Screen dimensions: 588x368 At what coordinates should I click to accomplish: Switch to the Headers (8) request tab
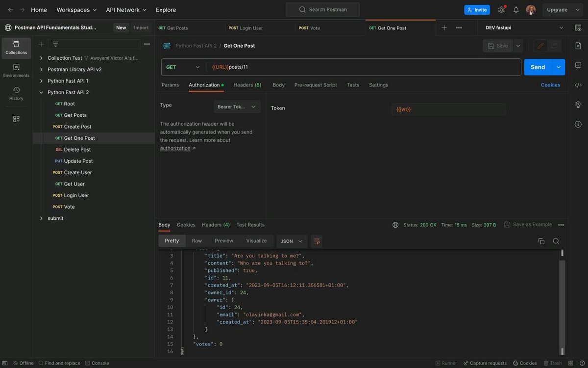click(x=247, y=85)
